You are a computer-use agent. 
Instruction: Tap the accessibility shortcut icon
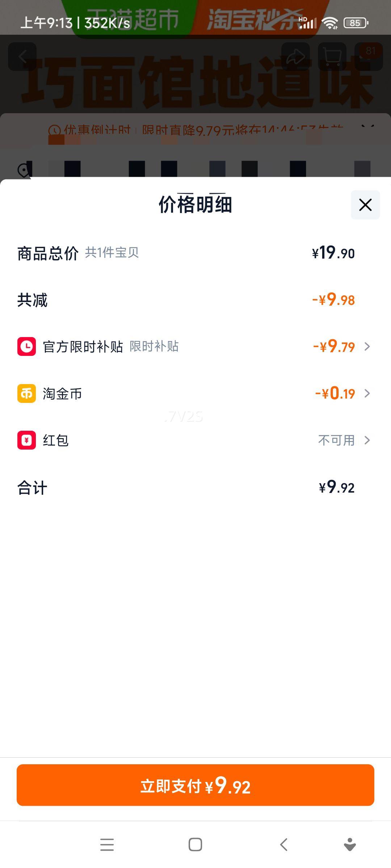tap(349, 844)
